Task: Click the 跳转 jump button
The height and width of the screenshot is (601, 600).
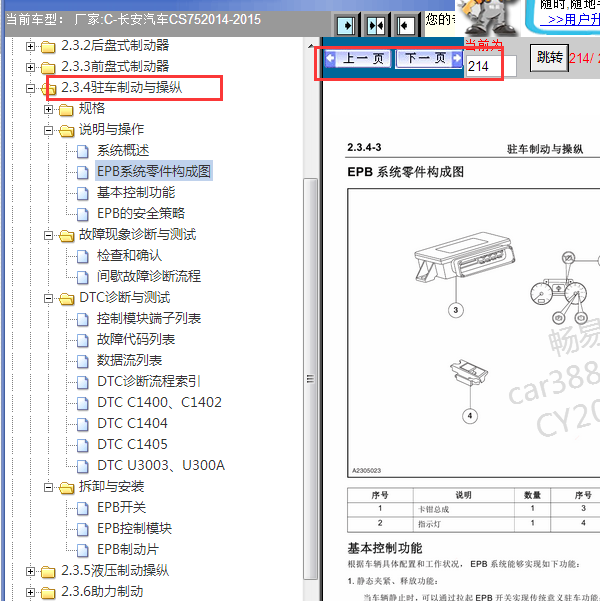Action: click(549, 58)
